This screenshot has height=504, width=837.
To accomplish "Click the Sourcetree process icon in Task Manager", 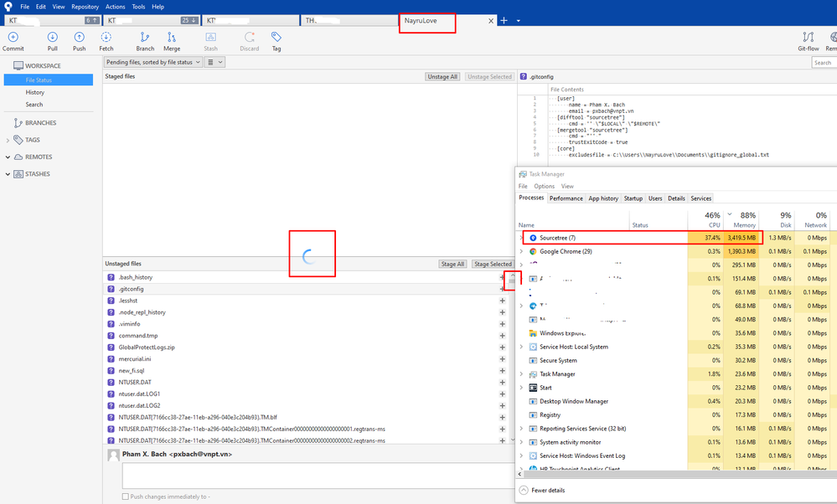I will pos(533,238).
